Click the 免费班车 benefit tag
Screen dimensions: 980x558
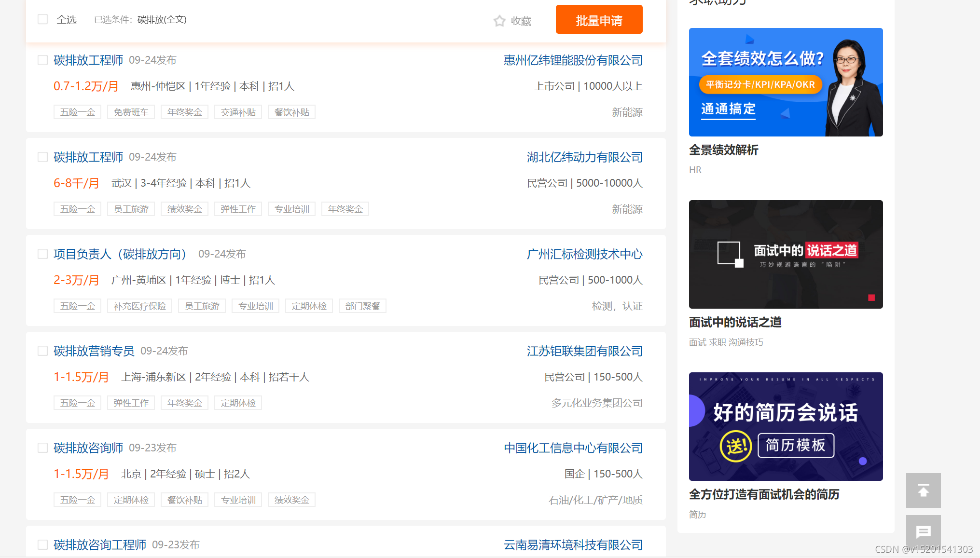pos(131,112)
